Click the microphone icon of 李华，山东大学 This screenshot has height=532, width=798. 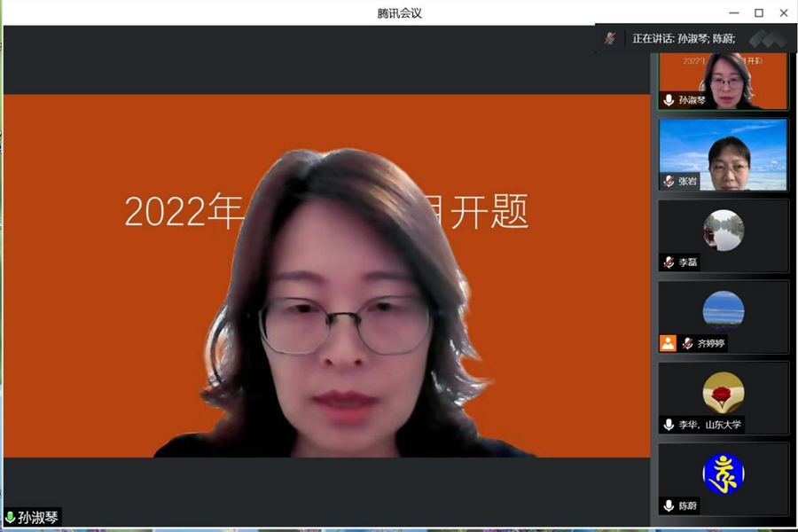[669, 425]
